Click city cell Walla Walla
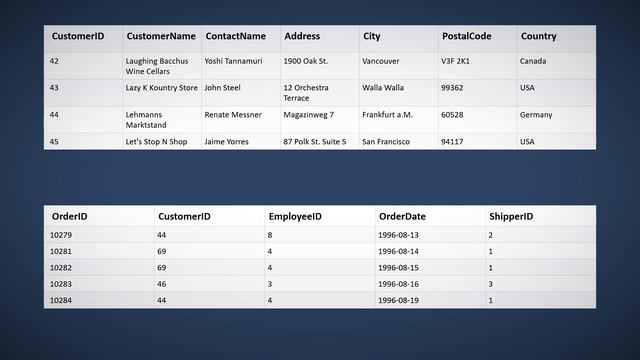This screenshot has width=640, height=360. [x=383, y=88]
